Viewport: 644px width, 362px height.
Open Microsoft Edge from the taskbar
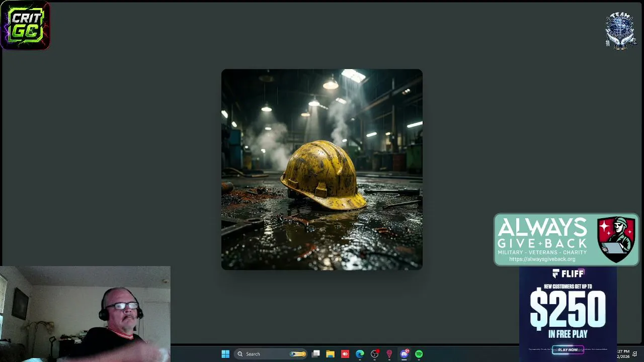(360, 354)
